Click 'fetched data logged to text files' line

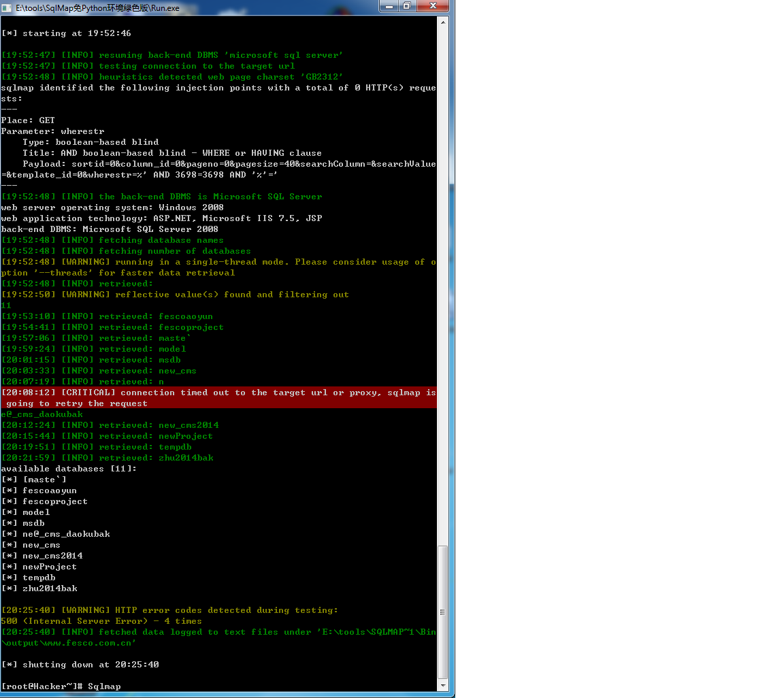coord(218,638)
